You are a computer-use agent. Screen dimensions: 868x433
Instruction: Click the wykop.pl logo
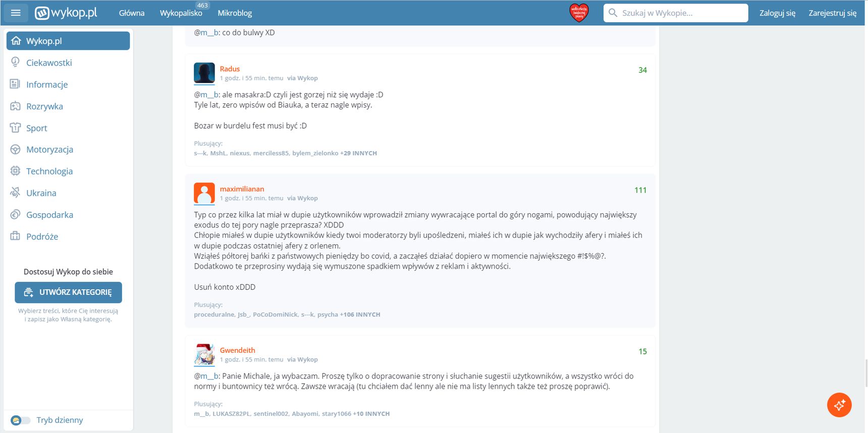(x=66, y=13)
